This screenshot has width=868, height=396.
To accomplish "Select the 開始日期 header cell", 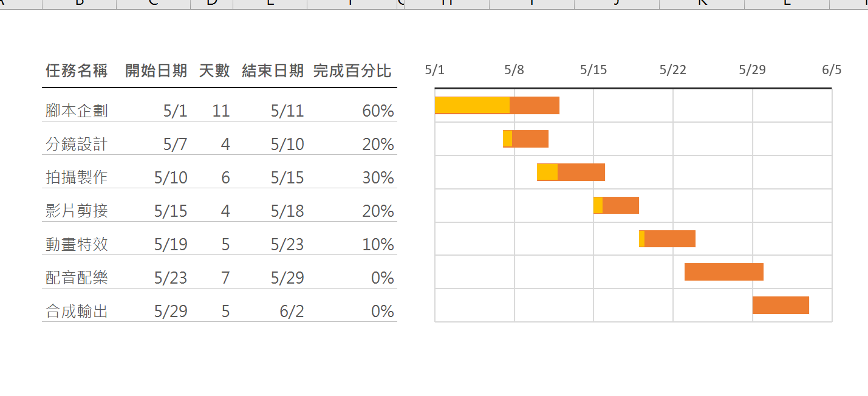I will coord(156,71).
